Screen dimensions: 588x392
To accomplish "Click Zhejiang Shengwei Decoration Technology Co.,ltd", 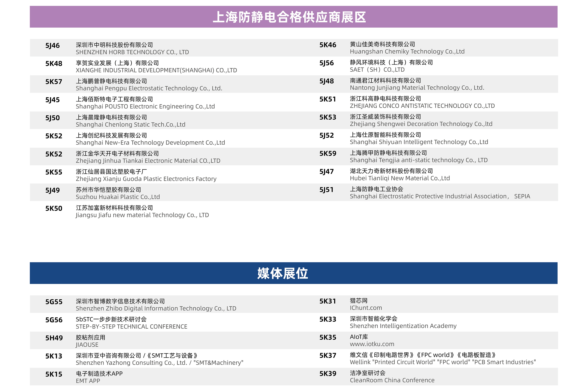I will click(421, 124).
